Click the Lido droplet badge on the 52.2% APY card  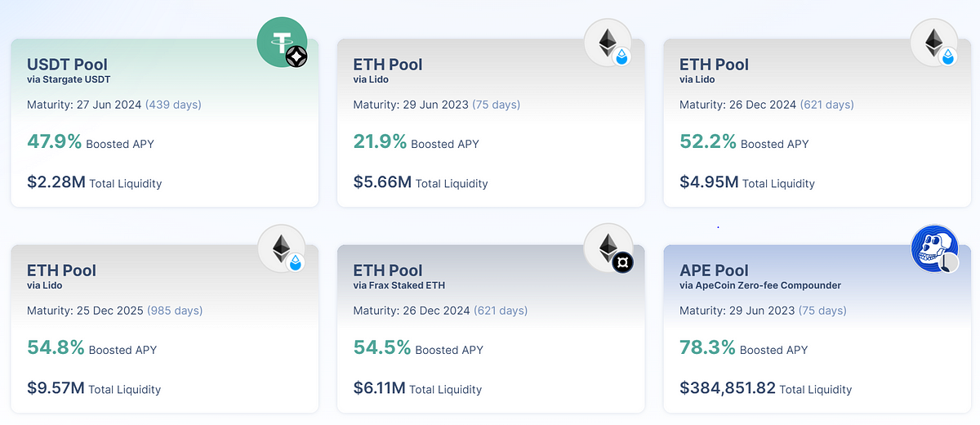(948, 56)
